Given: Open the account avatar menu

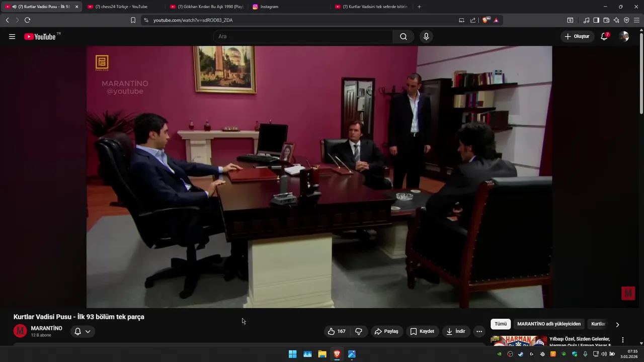Looking at the screenshot, I should [x=624, y=36].
